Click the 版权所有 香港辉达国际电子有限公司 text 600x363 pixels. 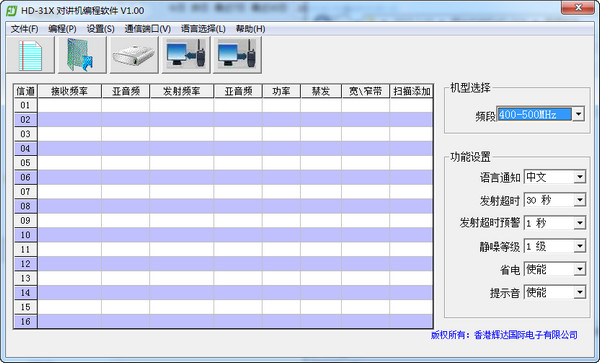tap(504, 335)
